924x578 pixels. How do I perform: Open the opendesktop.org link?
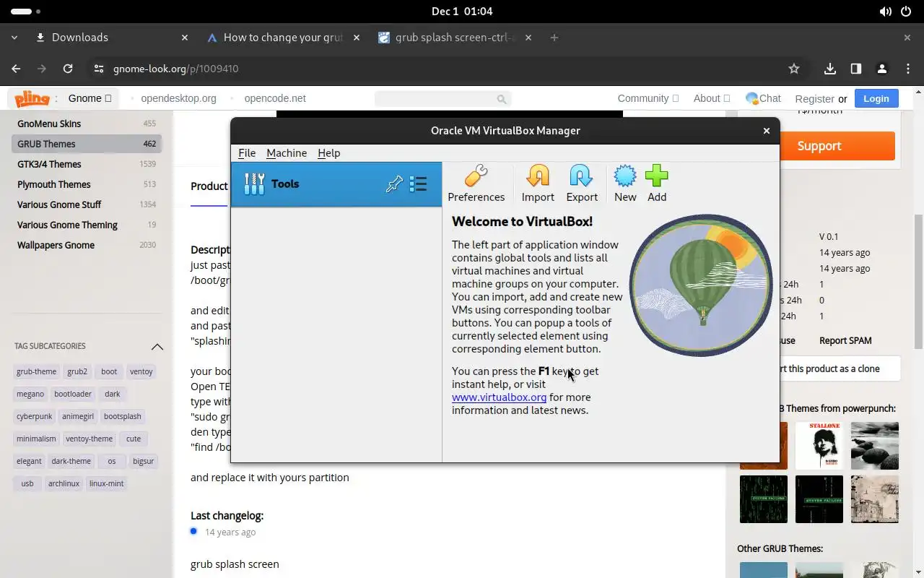(x=178, y=98)
